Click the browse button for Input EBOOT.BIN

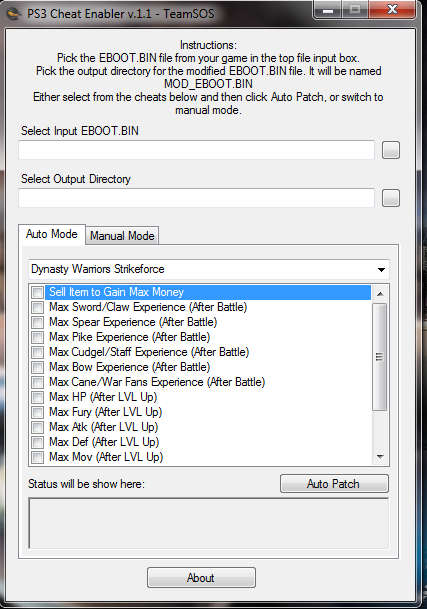[391, 150]
